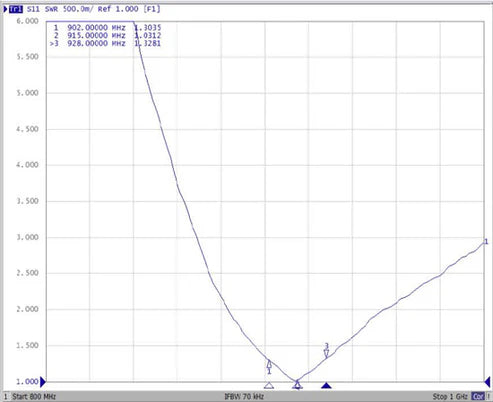This screenshot has width=493, height=402.
Task: Open the SWR format selector
Action: click(x=51, y=9)
